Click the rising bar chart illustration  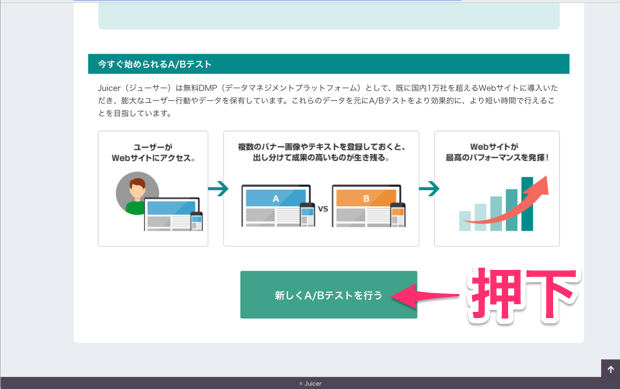point(504,204)
